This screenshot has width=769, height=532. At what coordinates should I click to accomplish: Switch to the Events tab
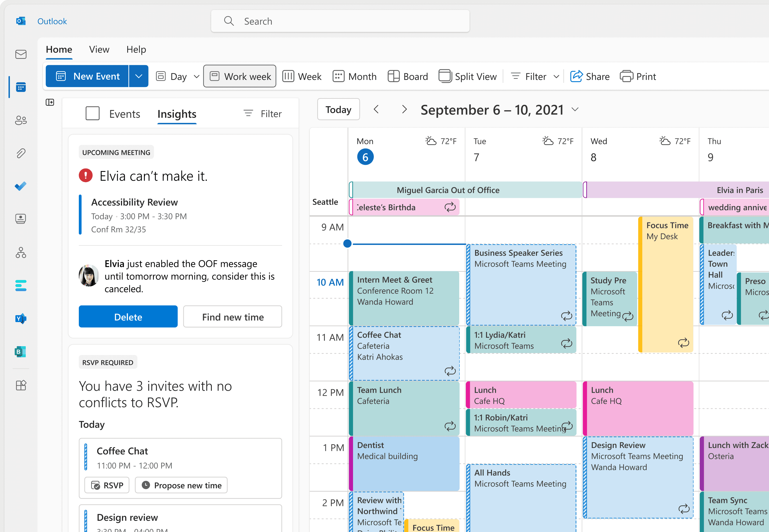pos(125,114)
